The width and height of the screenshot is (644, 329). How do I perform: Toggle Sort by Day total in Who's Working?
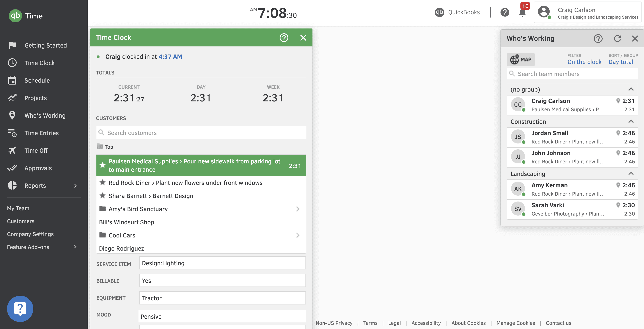click(x=621, y=62)
